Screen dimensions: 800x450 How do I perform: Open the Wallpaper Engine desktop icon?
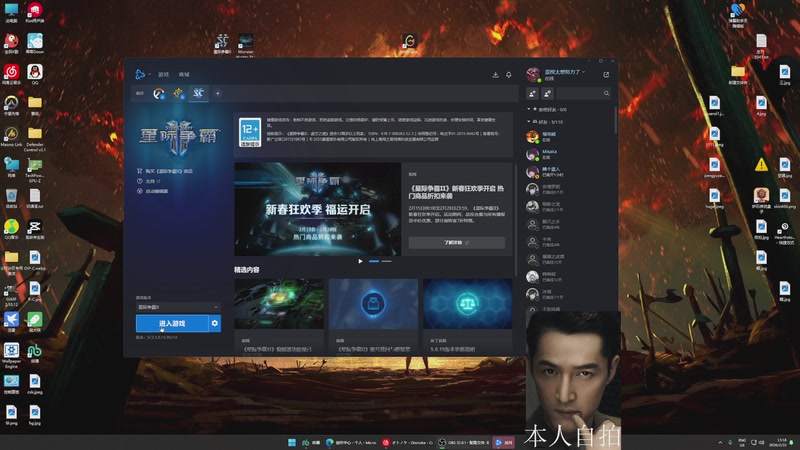[x=11, y=354]
